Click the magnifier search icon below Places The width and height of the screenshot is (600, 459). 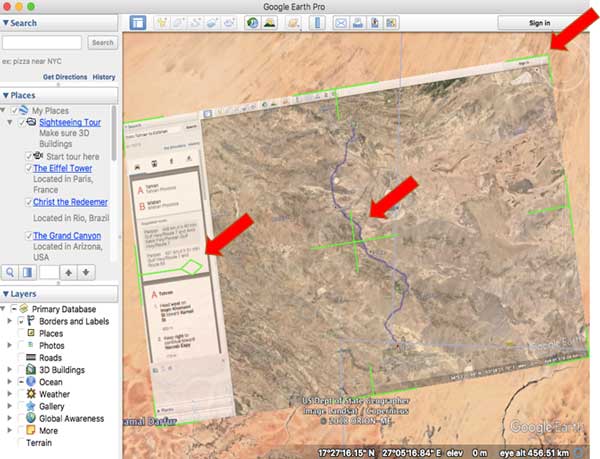tap(10, 272)
